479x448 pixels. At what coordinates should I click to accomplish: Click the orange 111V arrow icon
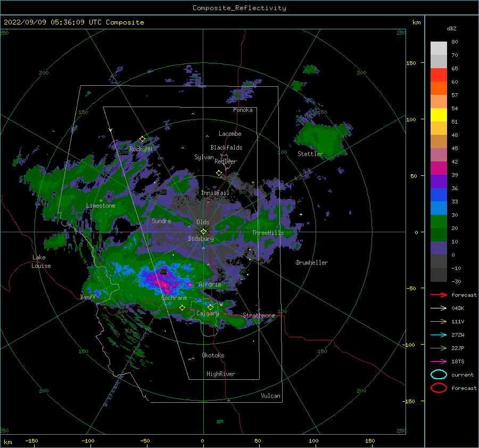tap(439, 321)
